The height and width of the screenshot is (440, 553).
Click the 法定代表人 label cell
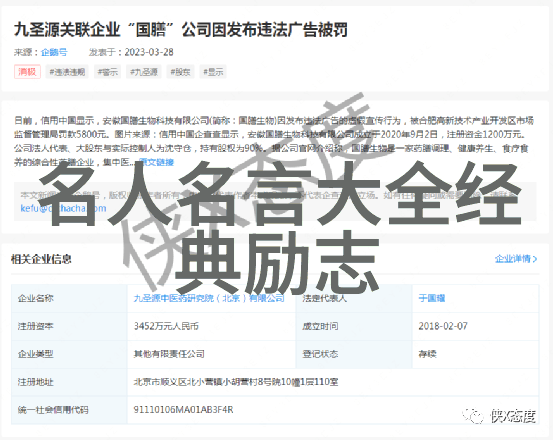pyautogui.click(x=354, y=298)
